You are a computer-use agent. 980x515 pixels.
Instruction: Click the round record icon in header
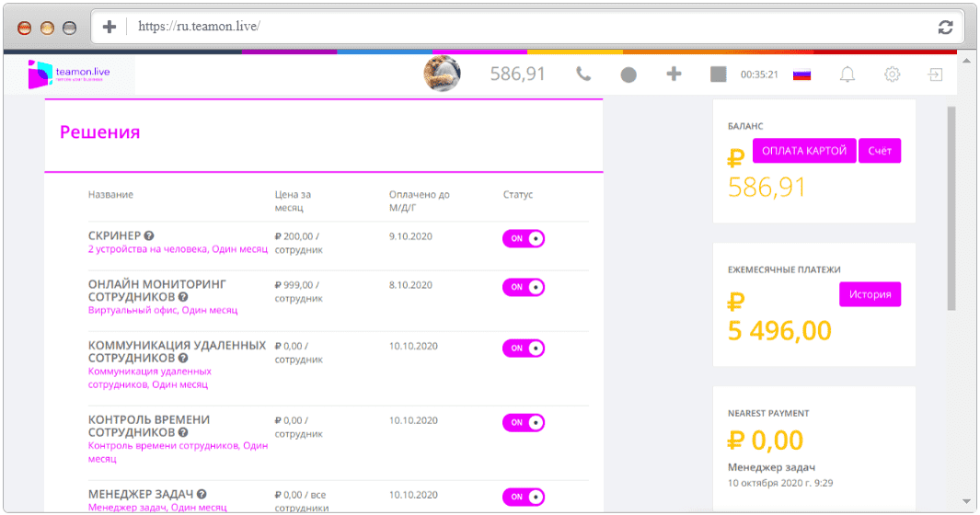628,75
